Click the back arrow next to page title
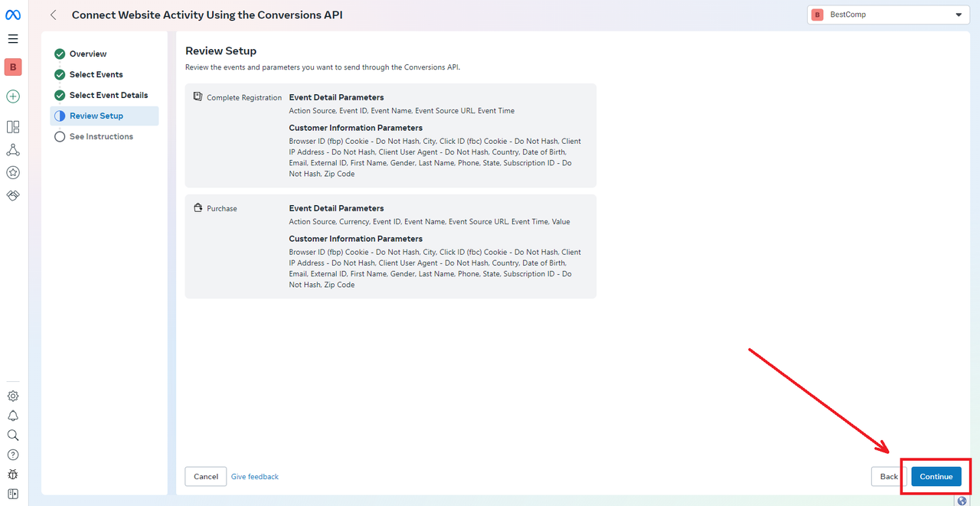The image size is (980, 506). point(54,15)
